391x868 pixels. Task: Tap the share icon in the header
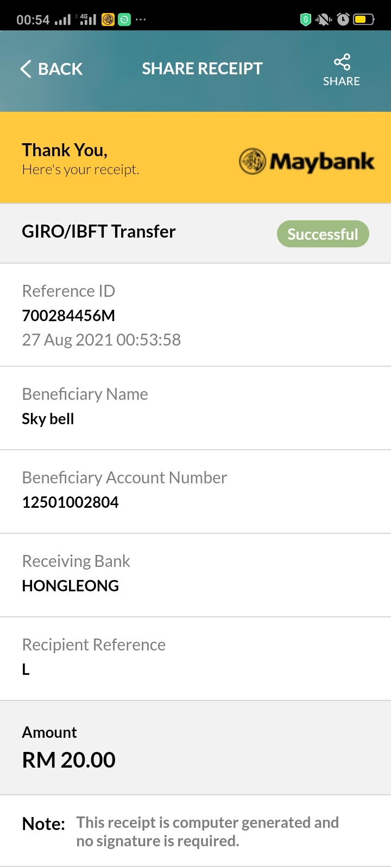(x=342, y=62)
